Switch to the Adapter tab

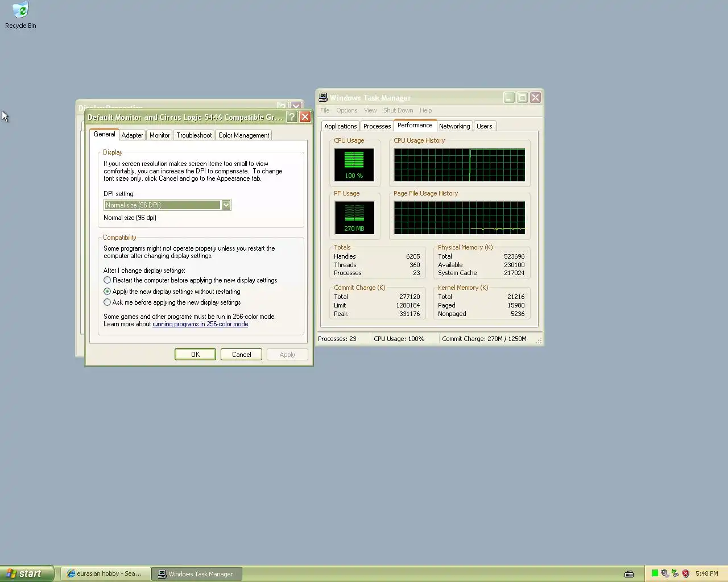[x=132, y=135]
